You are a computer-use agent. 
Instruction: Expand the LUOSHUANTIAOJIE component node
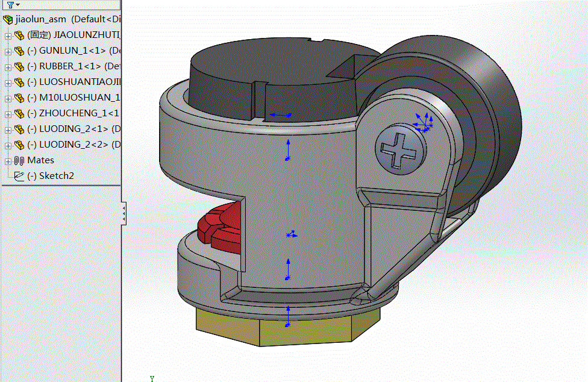8,83
